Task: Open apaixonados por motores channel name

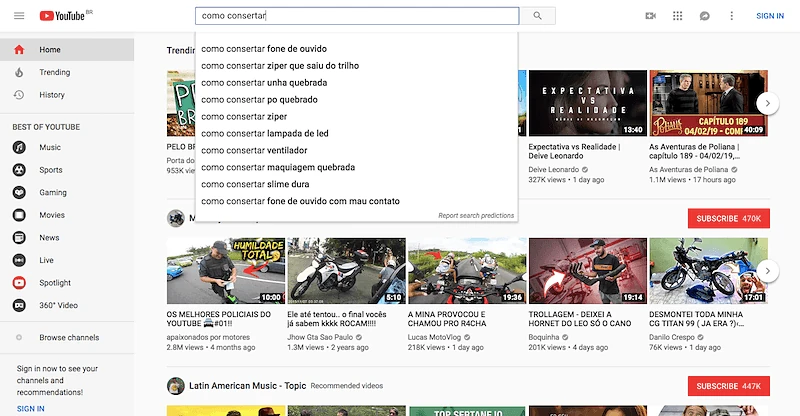Action: (208, 337)
